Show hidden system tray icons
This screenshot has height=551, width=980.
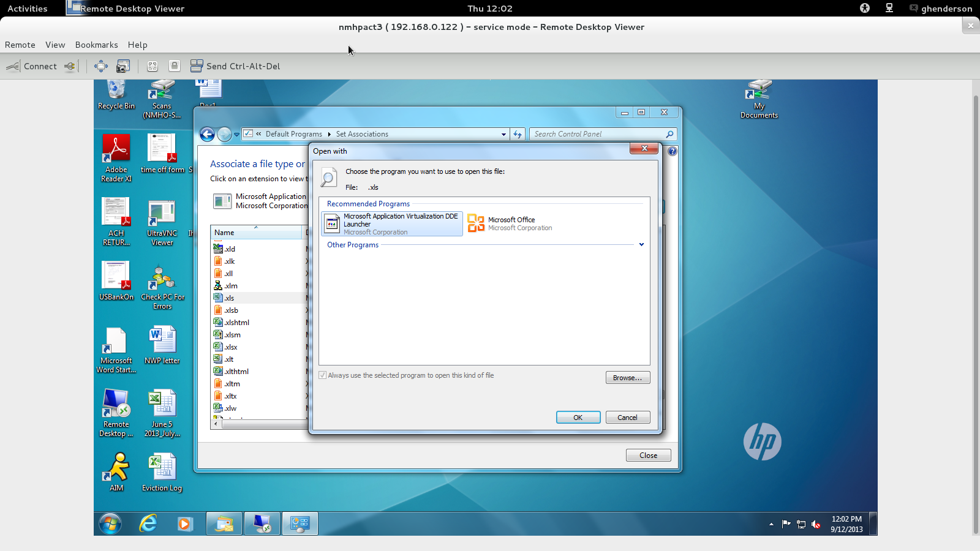pyautogui.click(x=771, y=524)
